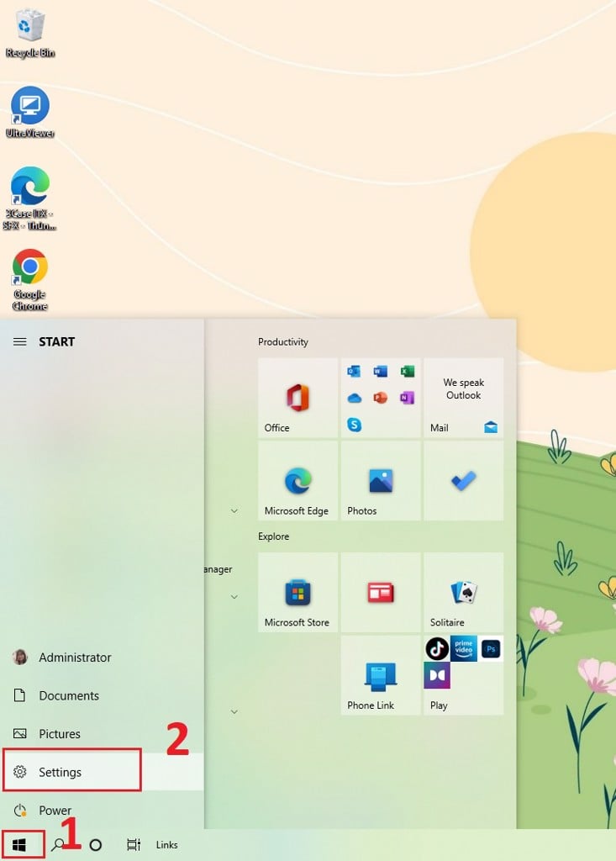Click the Explore group heading
Screen dimensions: 616x861
[x=273, y=536]
